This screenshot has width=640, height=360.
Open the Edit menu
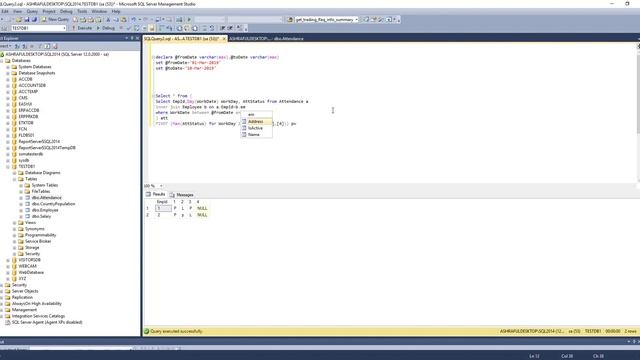[x=5, y=11]
